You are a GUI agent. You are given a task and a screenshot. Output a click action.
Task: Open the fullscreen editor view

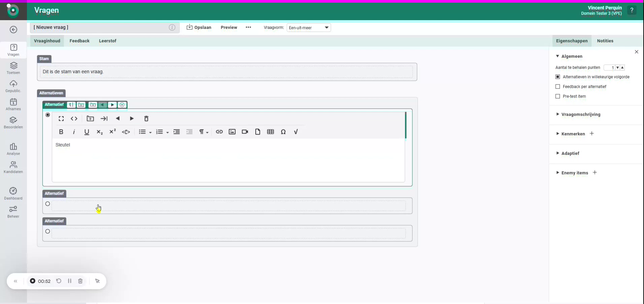(61, 119)
